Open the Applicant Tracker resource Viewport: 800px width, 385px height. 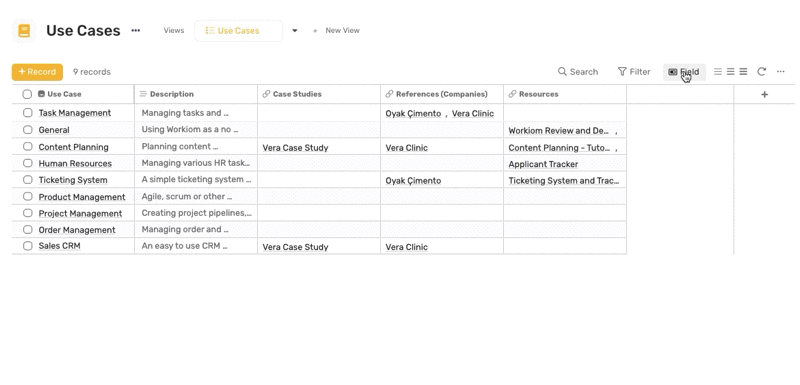543,164
